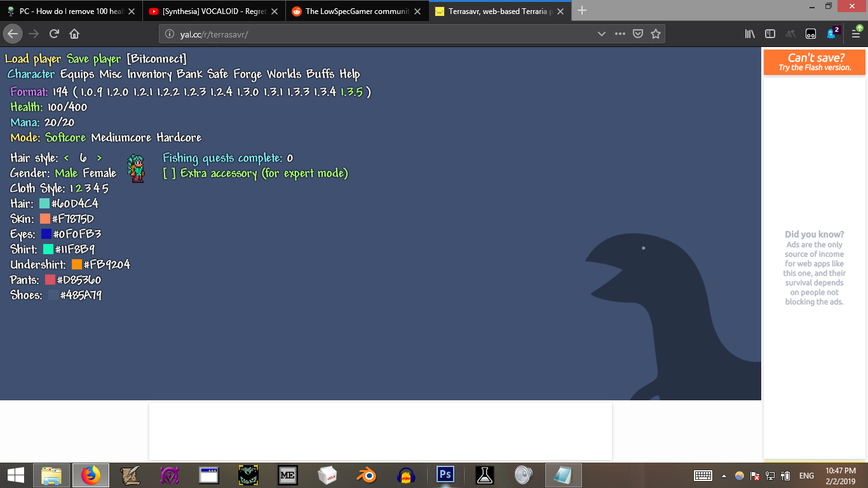Click Load player
Viewport: 868px width, 488px height.
pos(33,59)
